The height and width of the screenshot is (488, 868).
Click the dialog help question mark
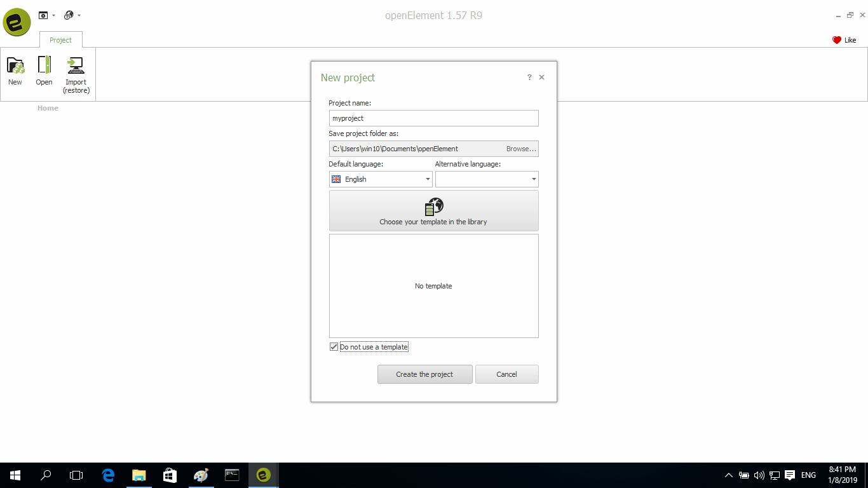[529, 78]
